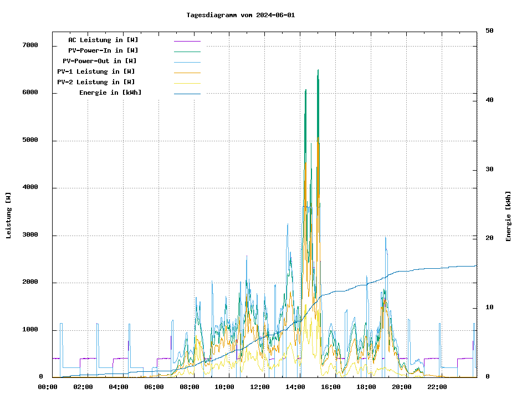Click the "PV-Power-Out in [W]" legend entry
Screen dimensions: 532x399
point(100,61)
